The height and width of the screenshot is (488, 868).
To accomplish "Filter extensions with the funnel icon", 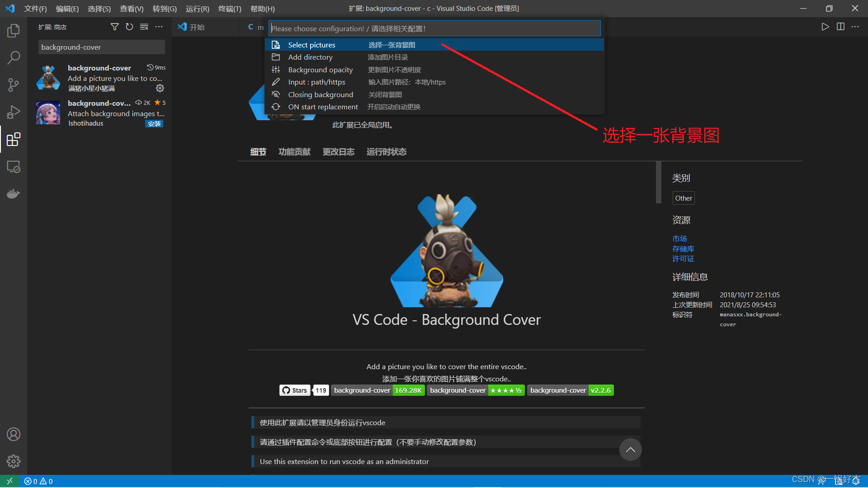I will [x=115, y=27].
